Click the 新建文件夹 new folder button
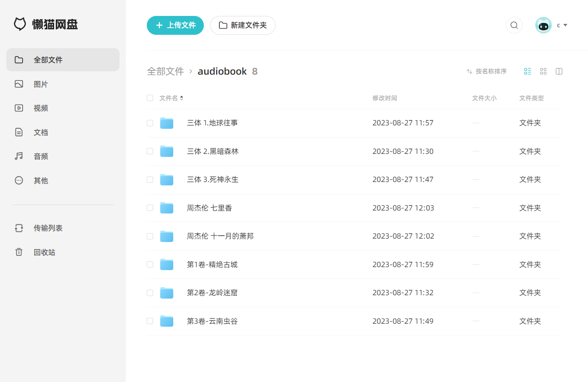This screenshot has width=588, height=382. pos(243,25)
